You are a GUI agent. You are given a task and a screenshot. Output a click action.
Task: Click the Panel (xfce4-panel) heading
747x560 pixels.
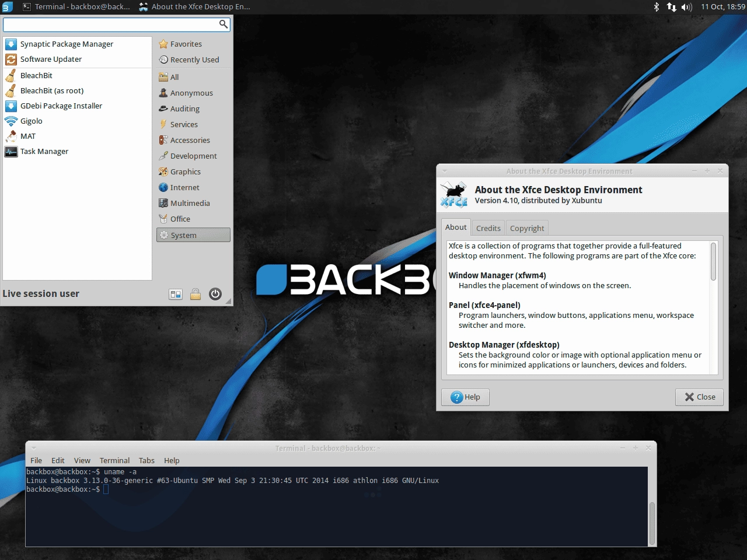click(484, 305)
